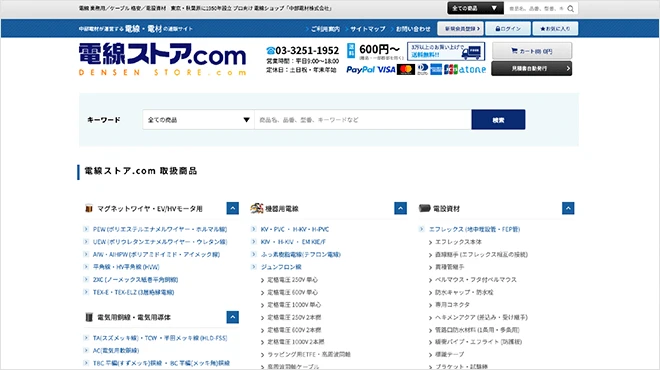The width and height of the screenshot is (660, 370).
Task: Open the ジュンフロン線 product link
Action: pyautogui.click(x=281, y=267)
